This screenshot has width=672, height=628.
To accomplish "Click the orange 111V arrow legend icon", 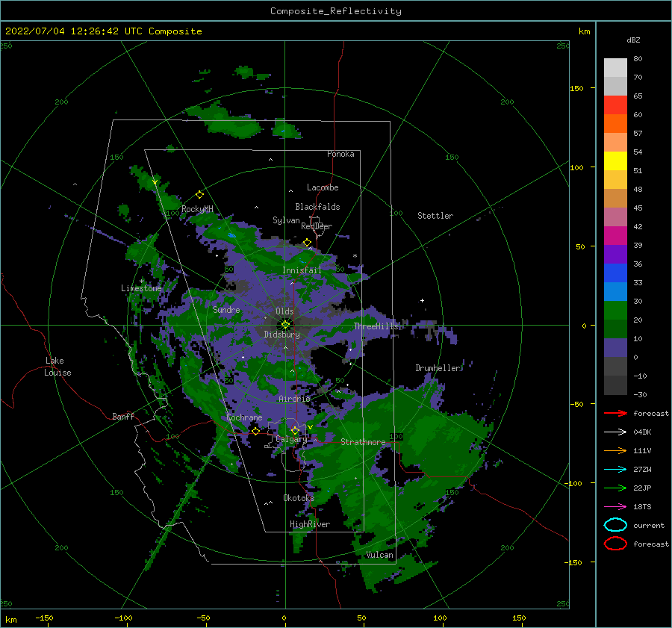I will pos(615,450).
